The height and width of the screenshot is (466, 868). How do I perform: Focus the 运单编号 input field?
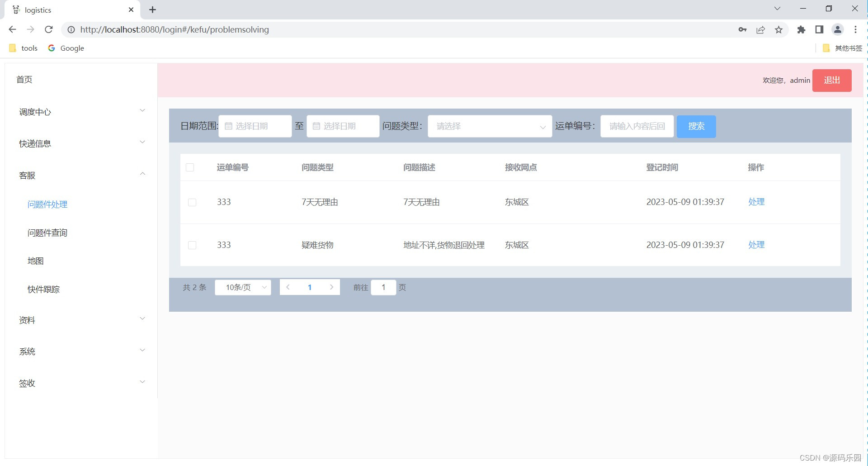click(x=637, y=126)
